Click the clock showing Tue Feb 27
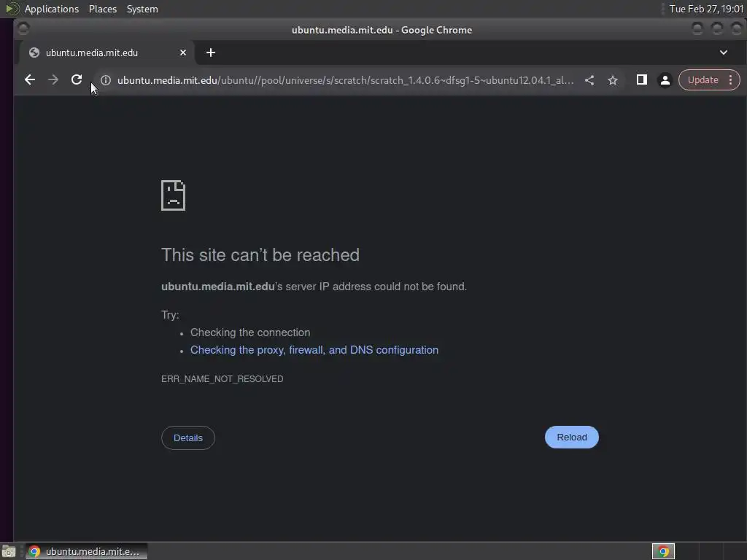The width and height of the screenshot is (747, 560). point(706,9)
